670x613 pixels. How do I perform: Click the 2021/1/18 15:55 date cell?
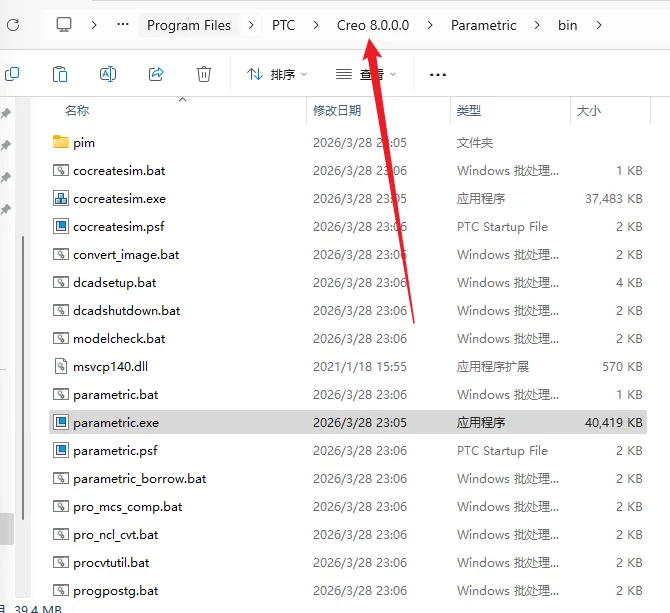click(x=360, y=367)
